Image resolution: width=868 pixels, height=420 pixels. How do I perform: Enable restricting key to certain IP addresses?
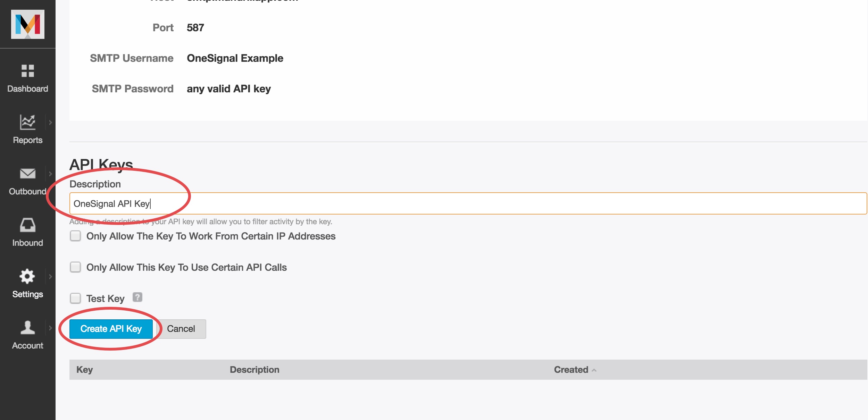tap(75, 236)
